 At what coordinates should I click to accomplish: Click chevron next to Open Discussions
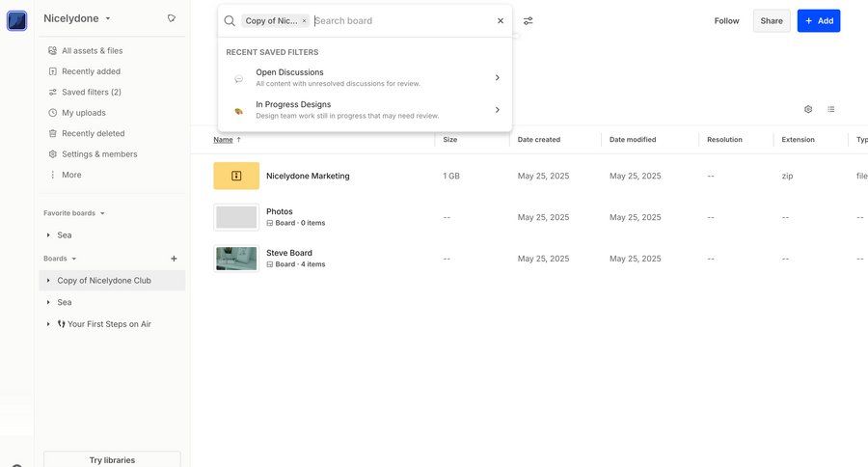click(497, 77)
